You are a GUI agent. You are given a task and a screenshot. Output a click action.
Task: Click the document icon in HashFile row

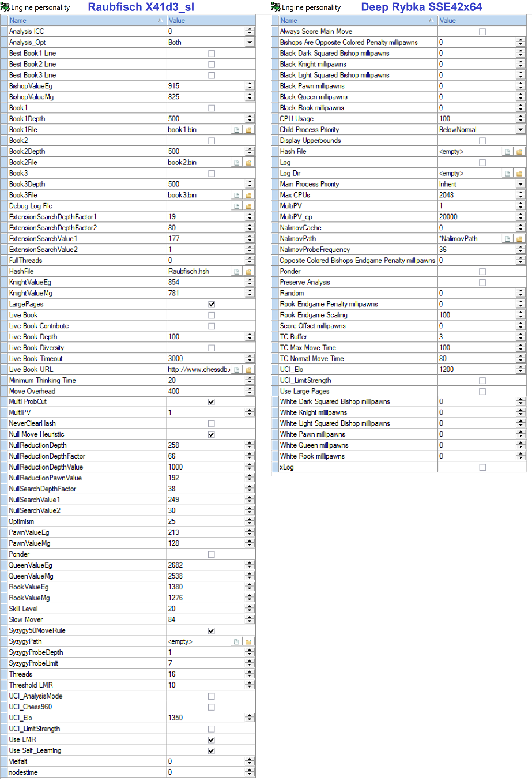(x=237, y=272)
